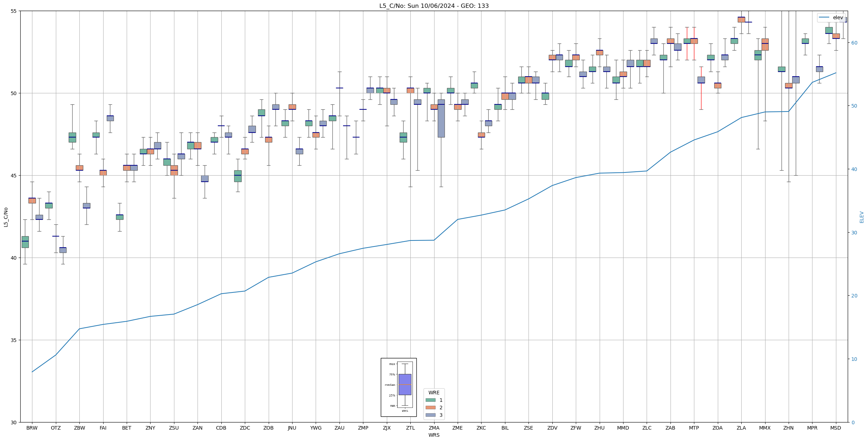868x441 pixels.
Task: Click the L5_C/No y-axis title
Action: pos(6,217)
